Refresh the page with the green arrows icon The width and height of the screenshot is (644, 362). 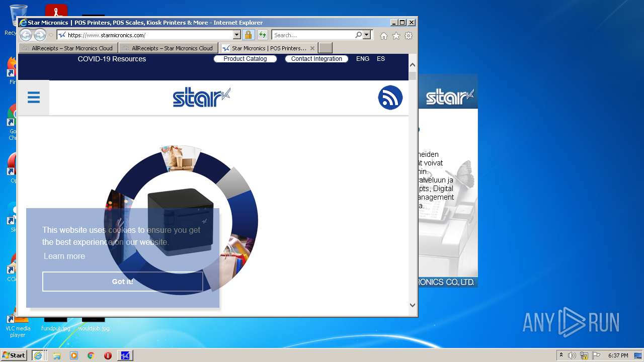262,35
